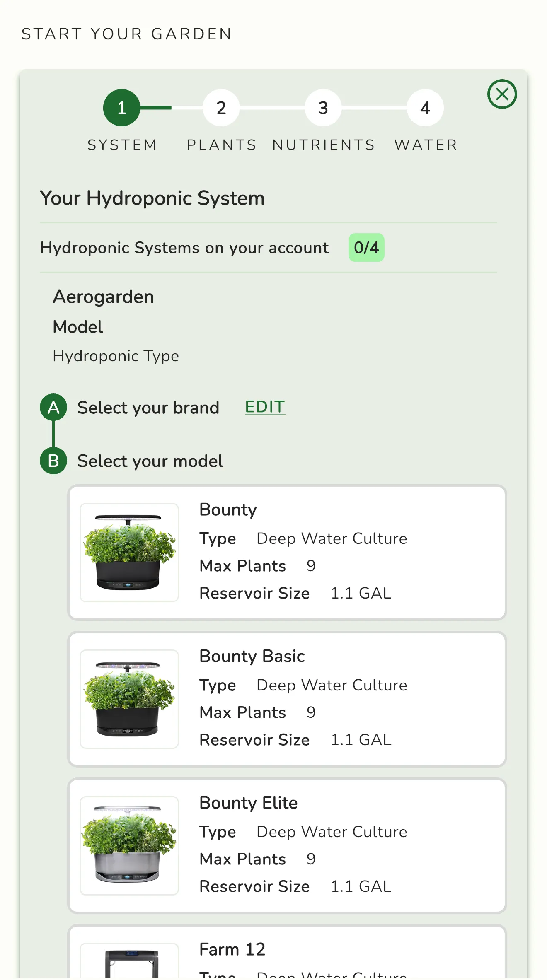Click the Aerogarden brand name
Image resolution: width=547 pixels, height=980 pixels.
point(103,297)
